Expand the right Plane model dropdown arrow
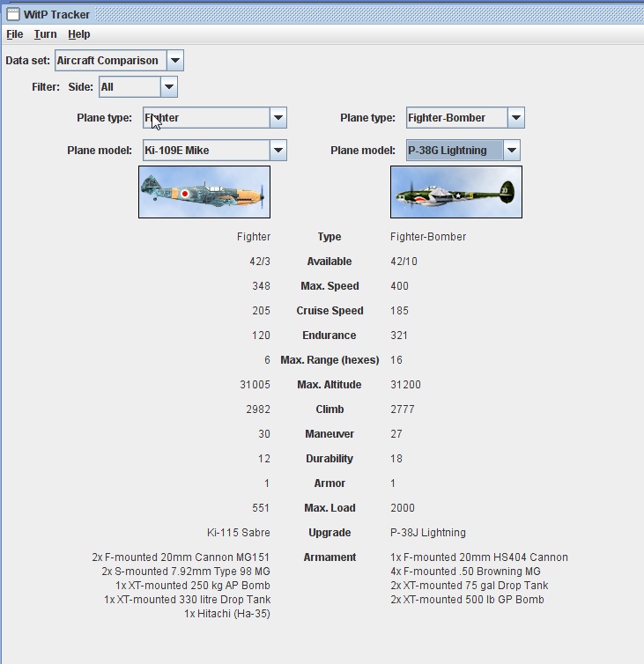Screen dimensions: 644x664 point(512,151)
